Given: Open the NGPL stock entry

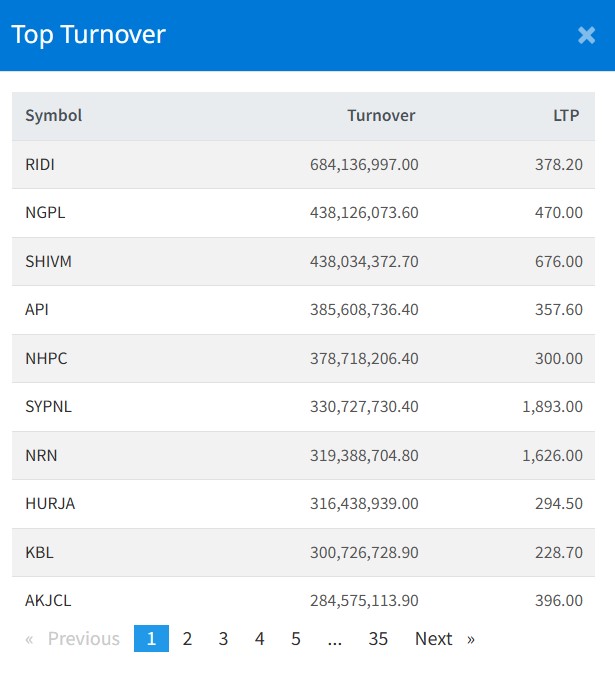Looking at the screenshot, I should (45, 213).
